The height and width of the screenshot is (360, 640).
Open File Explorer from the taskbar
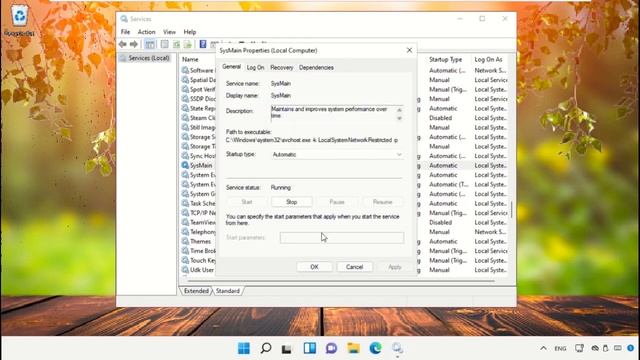353,348
